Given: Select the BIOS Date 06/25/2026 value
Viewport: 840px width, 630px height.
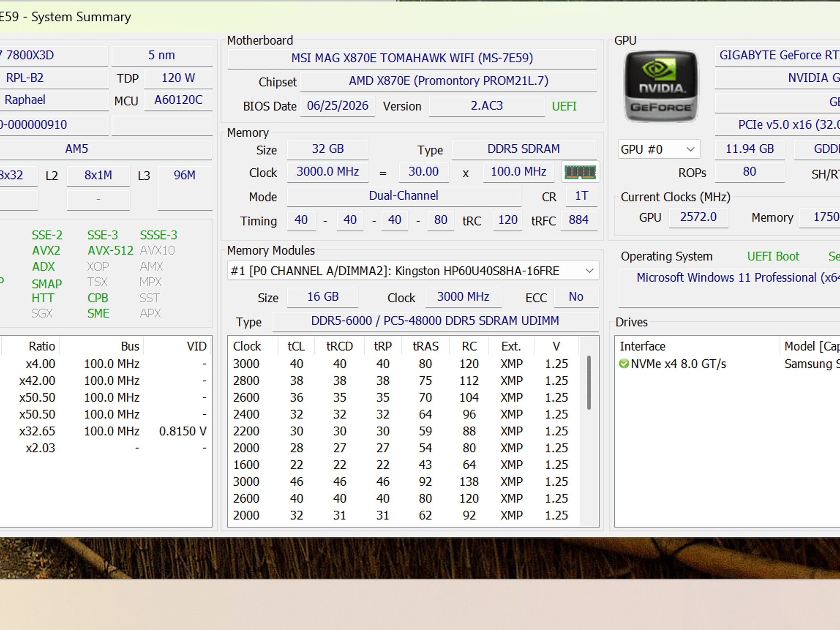Looking at the screenshot, I should click(338, 106).
